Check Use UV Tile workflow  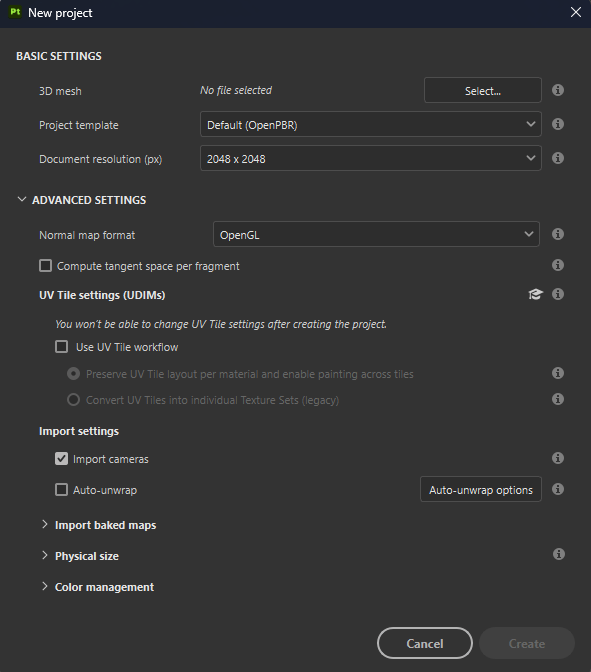coord(61,347)
